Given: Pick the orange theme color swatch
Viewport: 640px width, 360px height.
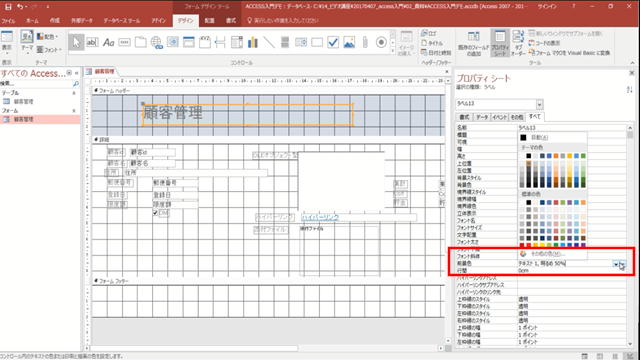Looking at the screenshot, I should tap(556, 156).
